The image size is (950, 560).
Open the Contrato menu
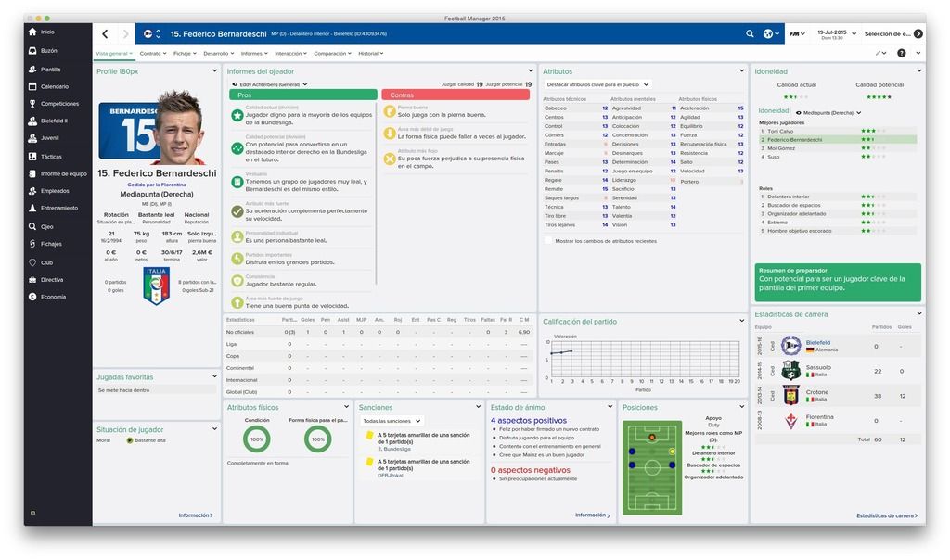click(x=153, y=53)
